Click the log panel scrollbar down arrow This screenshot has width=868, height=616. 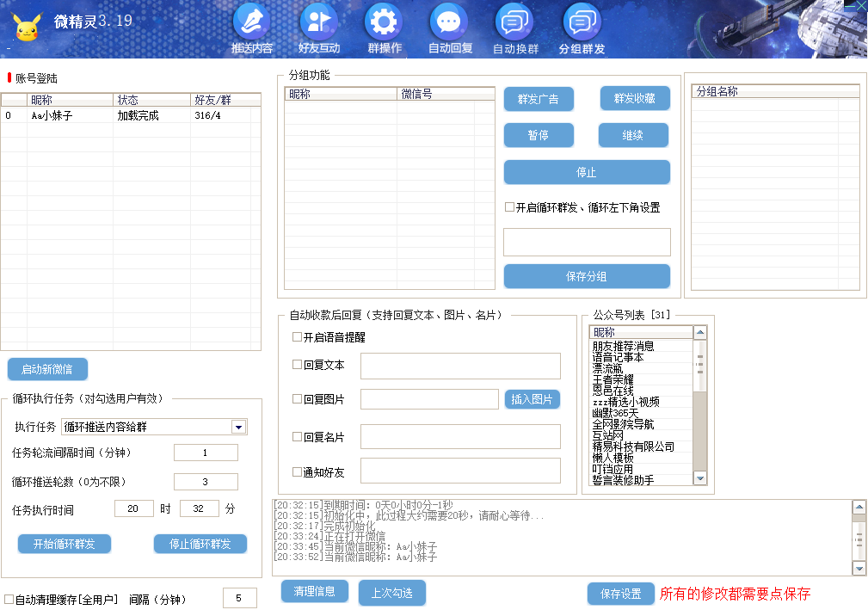(857, 567)
